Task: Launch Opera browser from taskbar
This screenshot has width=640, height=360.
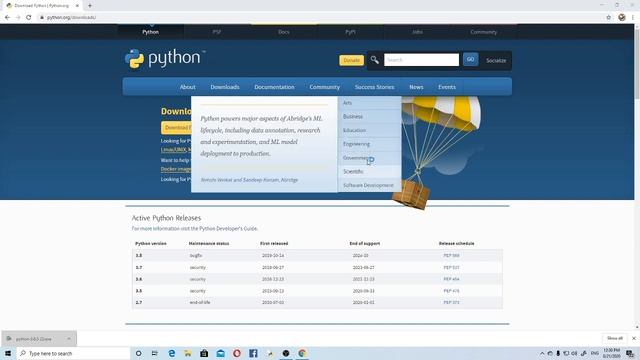Action: 237,353
